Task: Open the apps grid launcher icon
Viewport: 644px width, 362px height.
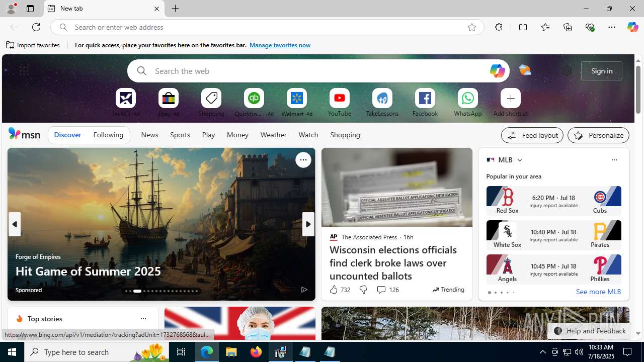Action: click(x=24, y=71)
